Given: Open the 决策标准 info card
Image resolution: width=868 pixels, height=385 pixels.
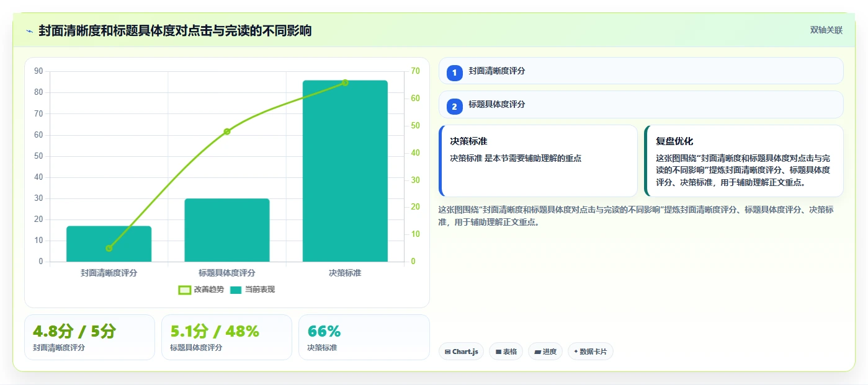Looking at the screenshot, I should coord(538,161).
